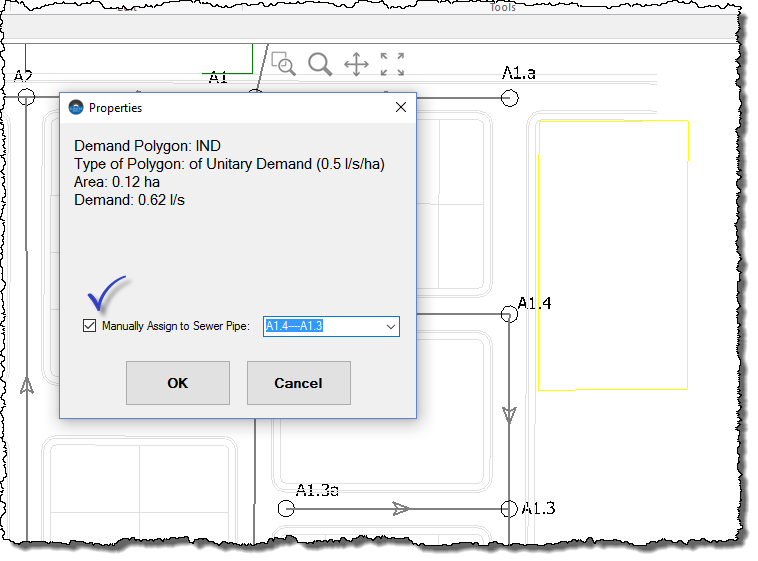758x561 pixels.
Task: Click the "Area: 0.12 ha" text
Action: [x=117, y=182]
